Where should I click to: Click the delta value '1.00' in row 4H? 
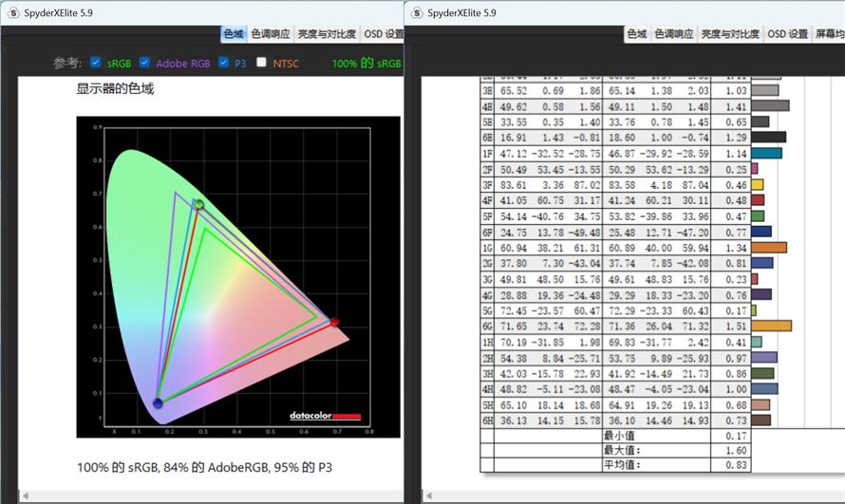click(x=736, y=389)
